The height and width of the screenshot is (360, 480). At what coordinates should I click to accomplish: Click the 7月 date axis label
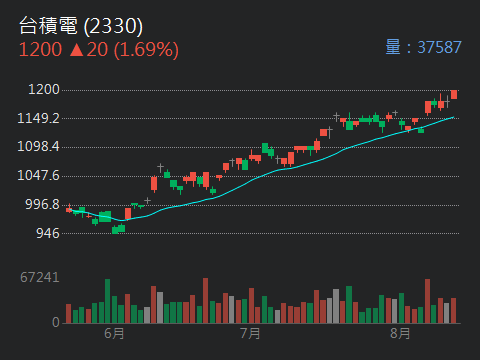pyautogui.click(x=250, y=334)
